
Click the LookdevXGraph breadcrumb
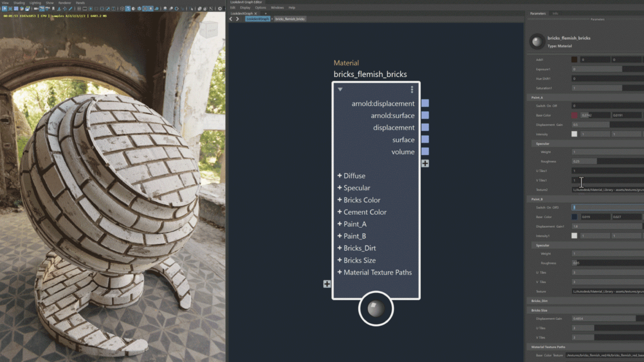tap(258, 19)
